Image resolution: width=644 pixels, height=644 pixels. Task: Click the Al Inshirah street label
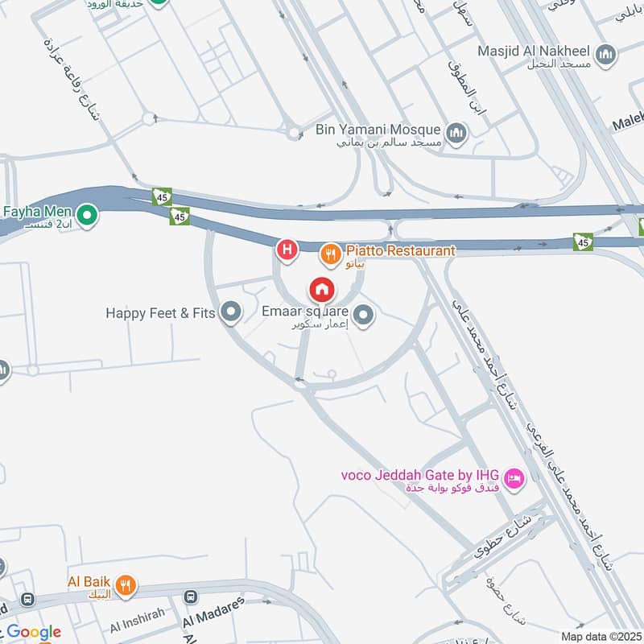(x=137, y=621)
